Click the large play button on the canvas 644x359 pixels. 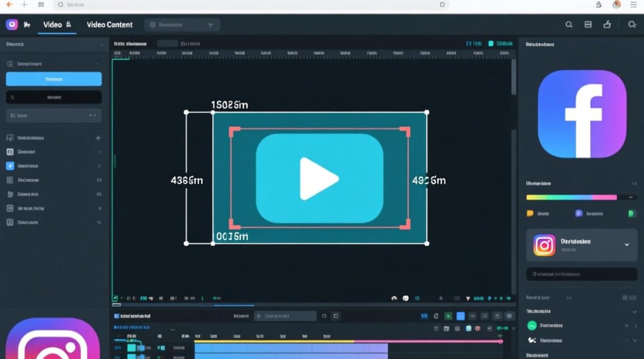click(320, 179)
